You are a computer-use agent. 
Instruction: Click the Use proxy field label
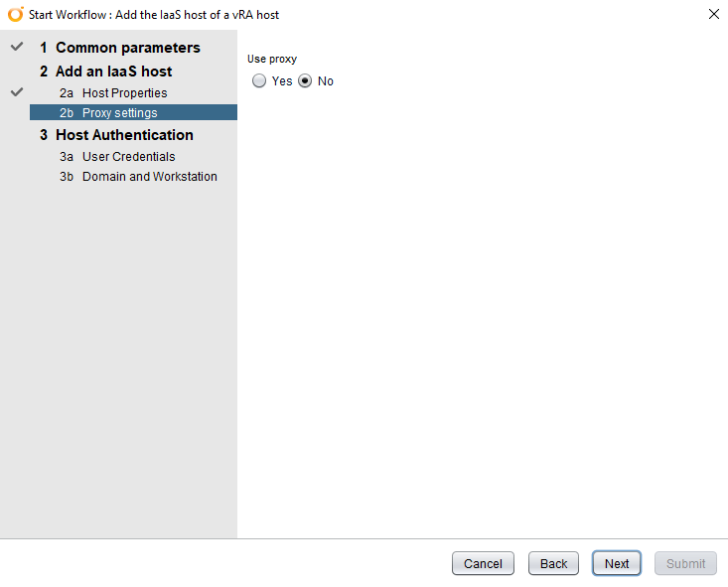pyautogui.click(x=272, y=60)
